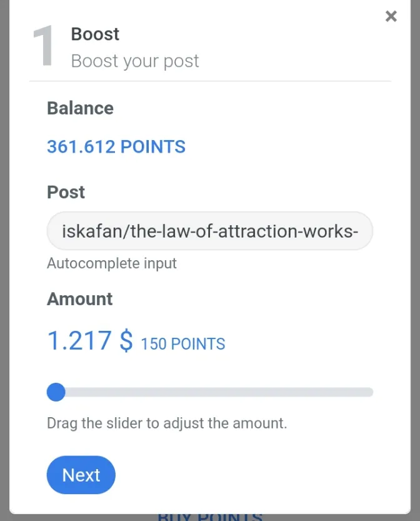The width and height of the screenshot is (420, 521).
Task: Click the "Autocomplete input" helper text
Action: 112,263
